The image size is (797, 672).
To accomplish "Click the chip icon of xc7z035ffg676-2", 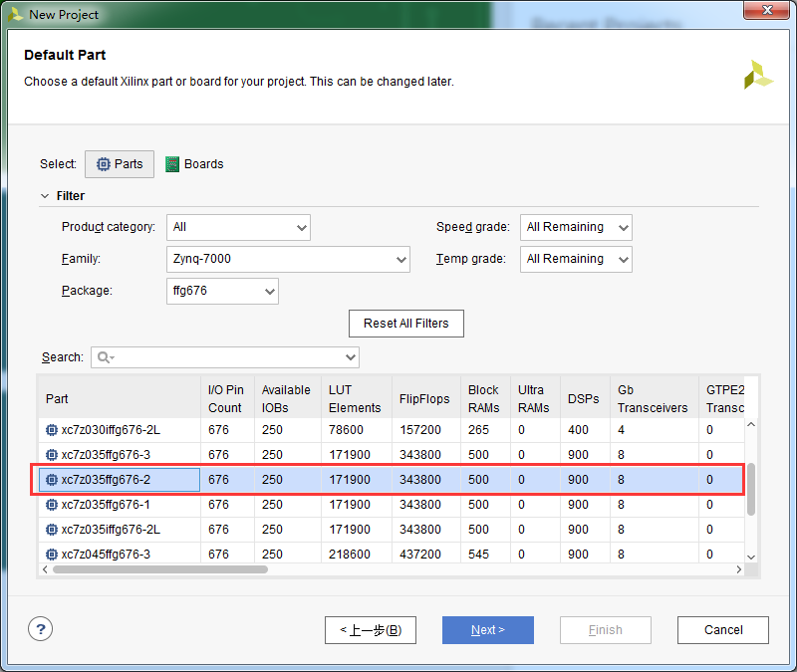I will [52, 480].
